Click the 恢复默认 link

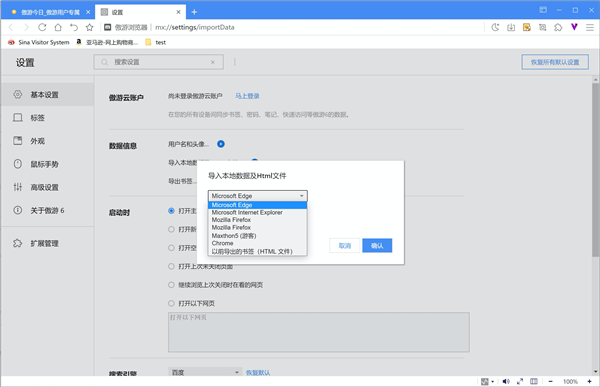point(258,372)
